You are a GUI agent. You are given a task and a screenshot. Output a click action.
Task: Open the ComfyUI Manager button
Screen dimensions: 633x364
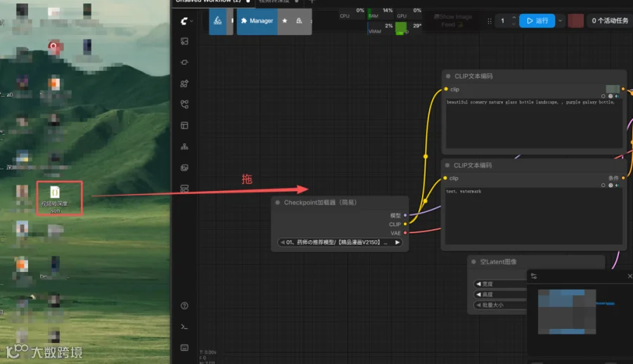[257, 20]
